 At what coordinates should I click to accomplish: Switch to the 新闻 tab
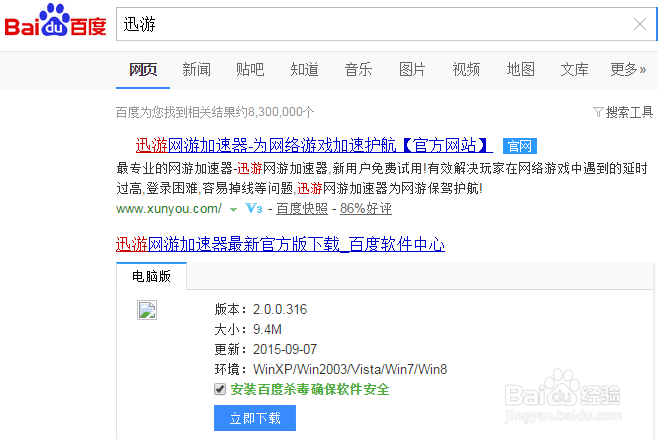pos(196,69)
